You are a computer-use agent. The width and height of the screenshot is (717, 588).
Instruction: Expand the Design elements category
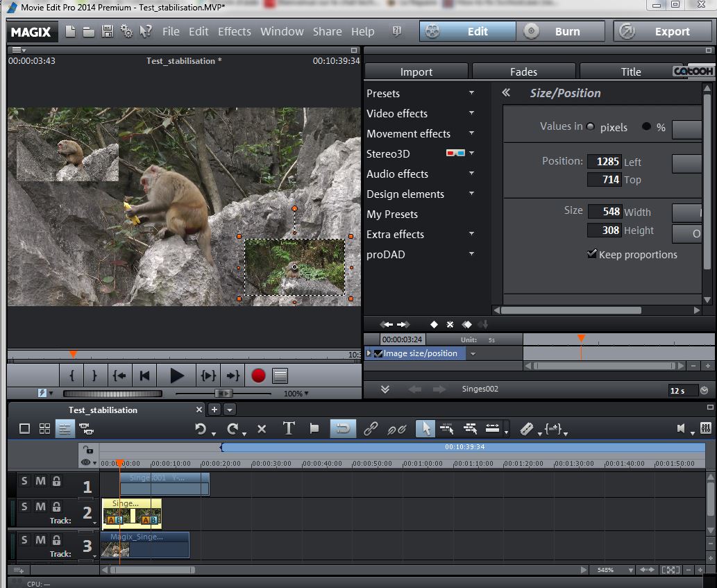pyautogui.click(x=471, y=194)
